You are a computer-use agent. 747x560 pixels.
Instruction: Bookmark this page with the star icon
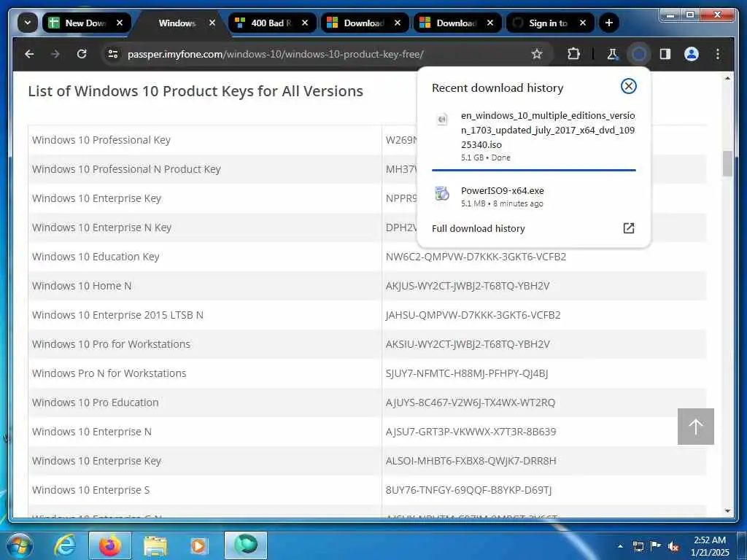(537, 54)
